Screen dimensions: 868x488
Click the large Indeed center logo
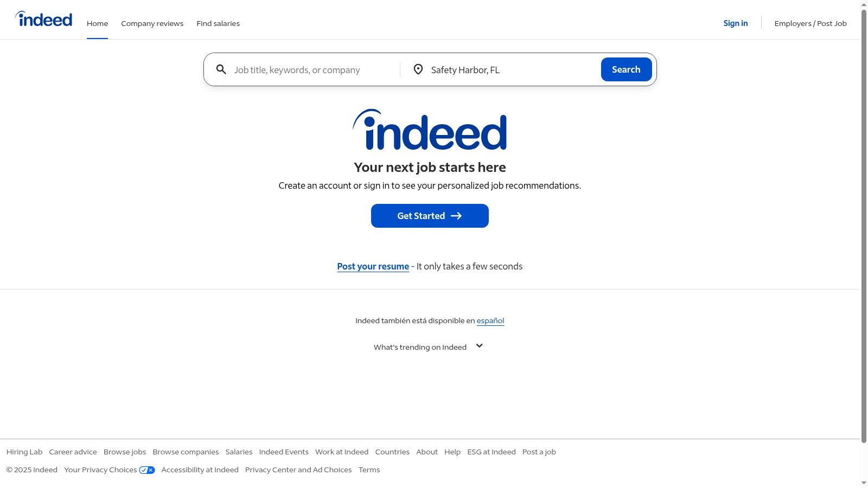coord(430,130)
